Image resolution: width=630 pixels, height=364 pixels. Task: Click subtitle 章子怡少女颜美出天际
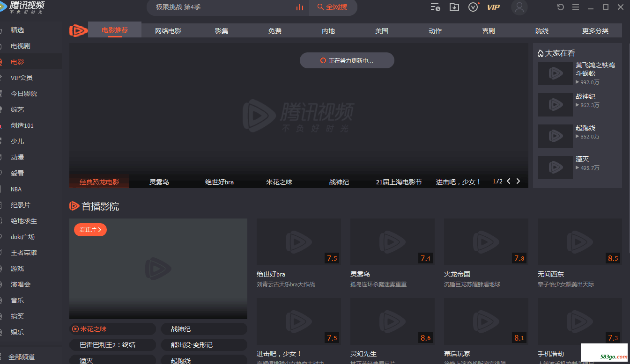[566, 284]
